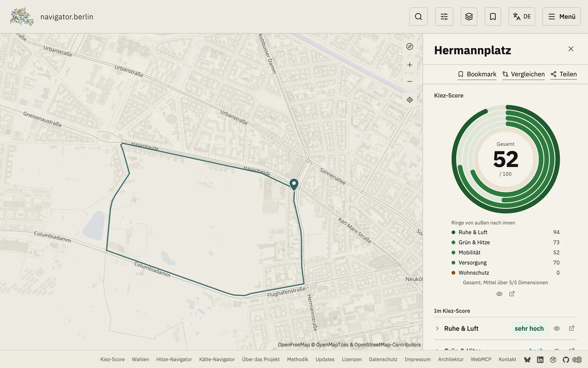588x368 pixels.
Task: Click the navigator.berlin logo
Action: [52, 17]
